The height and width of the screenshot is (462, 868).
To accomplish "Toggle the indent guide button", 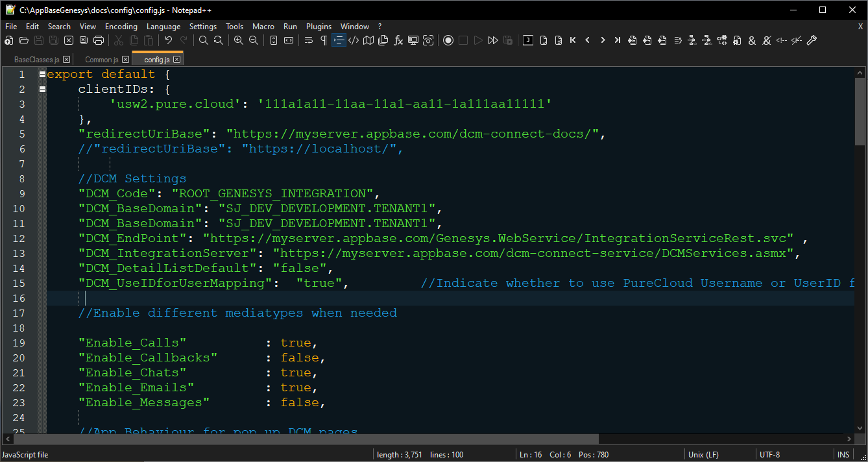I will (339, 40).
